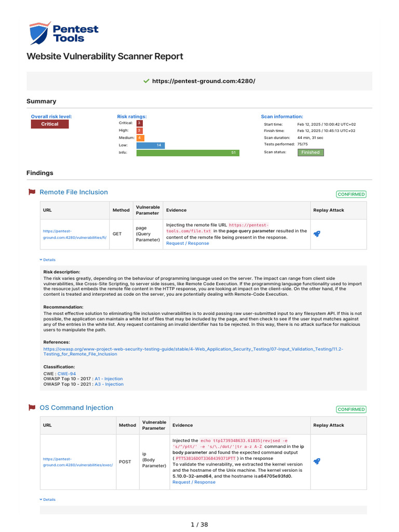Screen dimensions: 399x532
Task: Expand Details under OS Command Injection
Action: [x=47, y=499]
